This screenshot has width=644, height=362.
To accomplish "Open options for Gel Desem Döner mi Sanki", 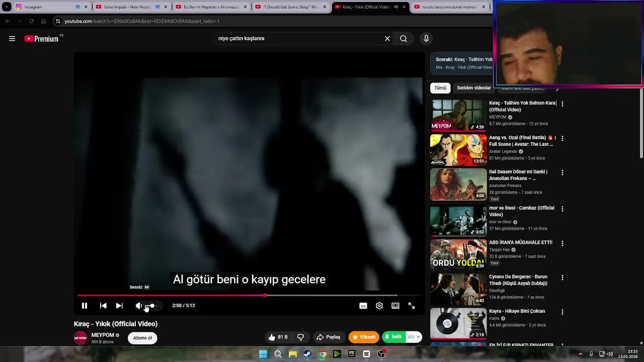I will coord(562,172).
